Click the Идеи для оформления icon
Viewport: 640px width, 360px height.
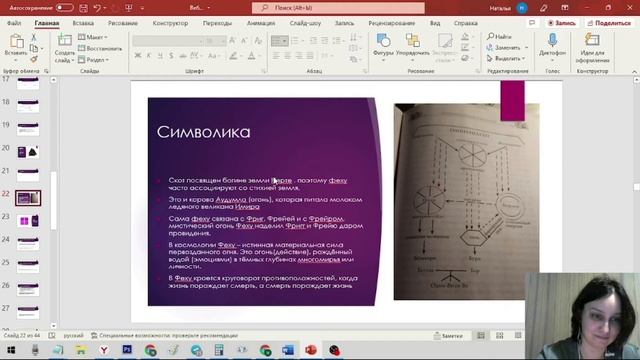tap(592, 40)
